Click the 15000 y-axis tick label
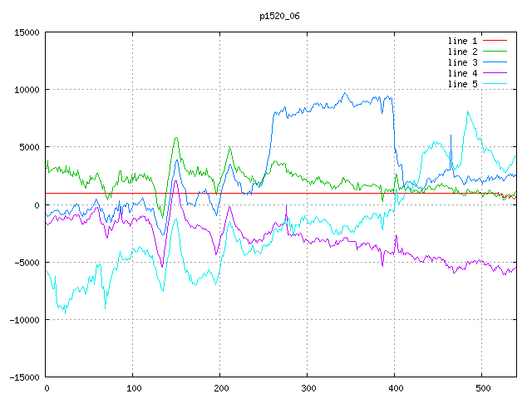 [x=26, y=32]
